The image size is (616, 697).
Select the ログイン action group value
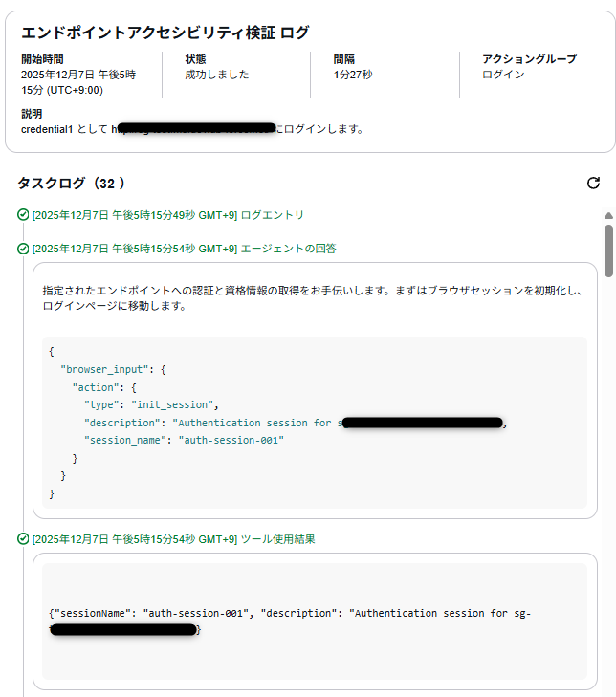503,75
